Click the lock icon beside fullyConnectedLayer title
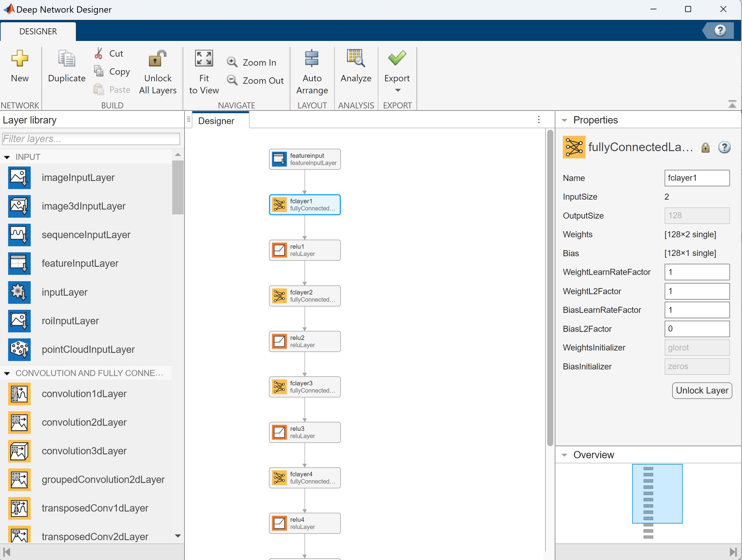 point(705,148)
